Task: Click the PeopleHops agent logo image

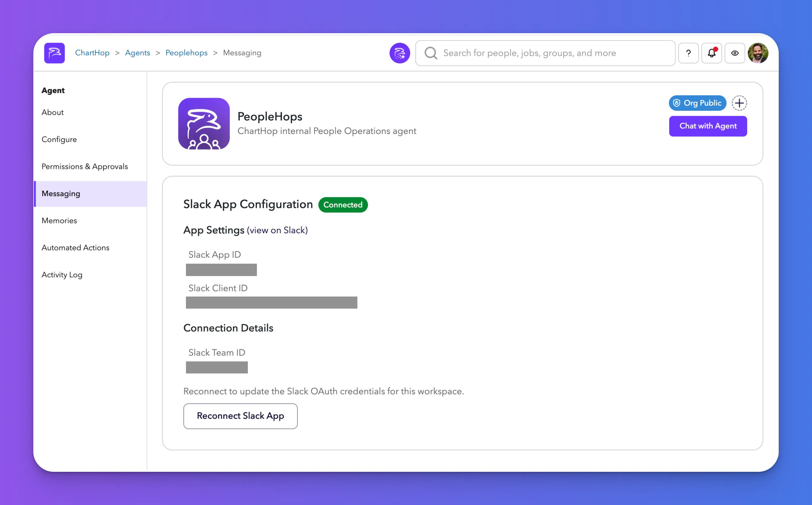Action: point(204,124)
